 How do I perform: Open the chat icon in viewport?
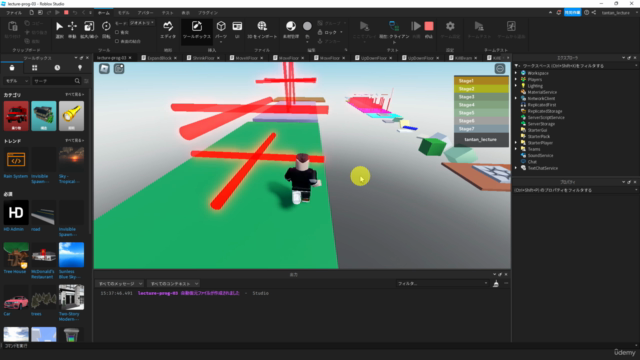(119, 69)
